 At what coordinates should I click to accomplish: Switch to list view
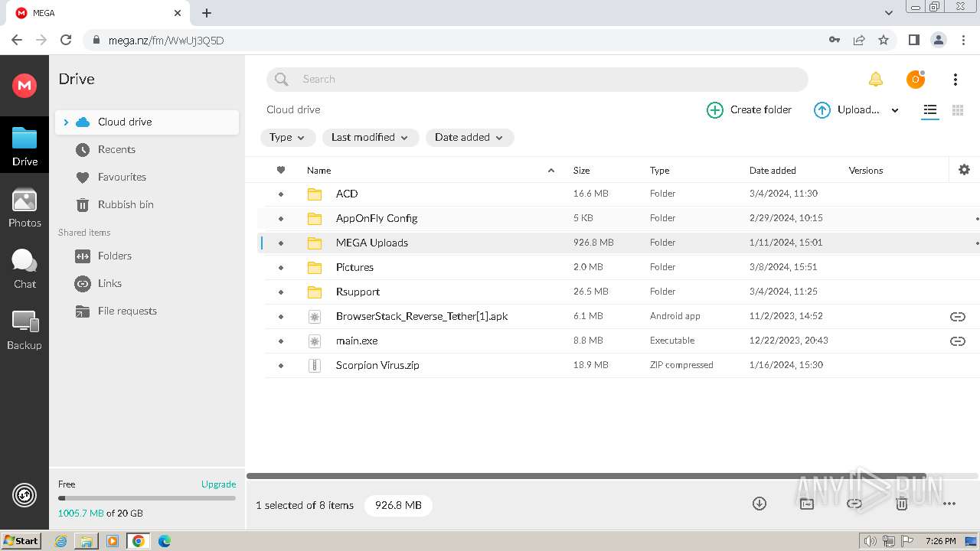[929, 110]
